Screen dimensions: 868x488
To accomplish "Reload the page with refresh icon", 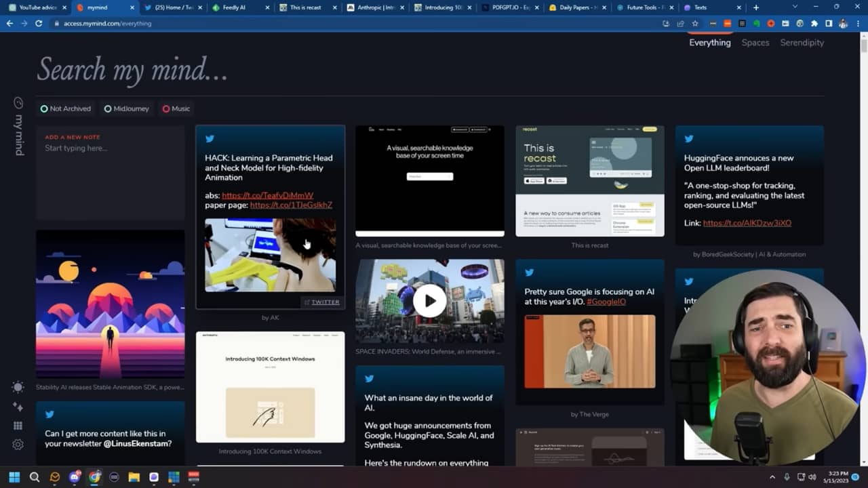I will pos(39,23).
